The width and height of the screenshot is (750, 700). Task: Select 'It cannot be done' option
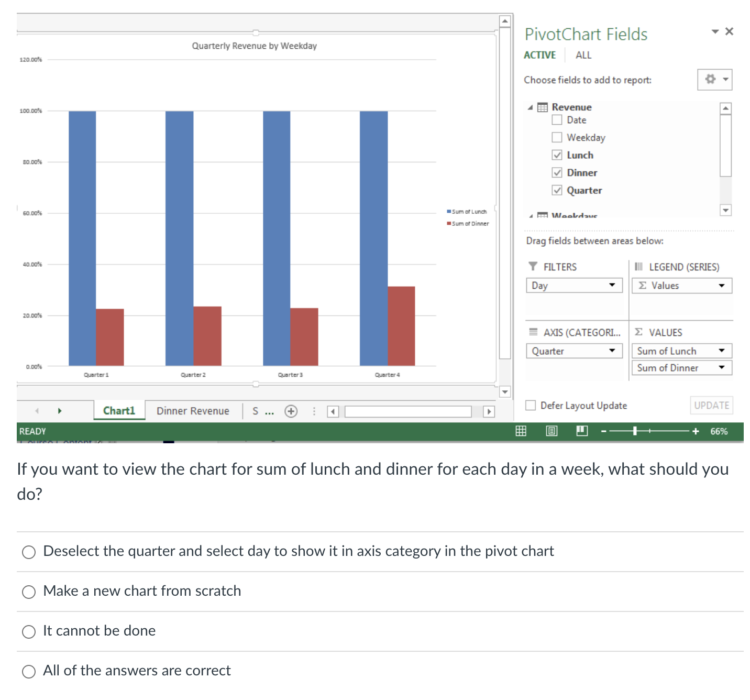29,631
